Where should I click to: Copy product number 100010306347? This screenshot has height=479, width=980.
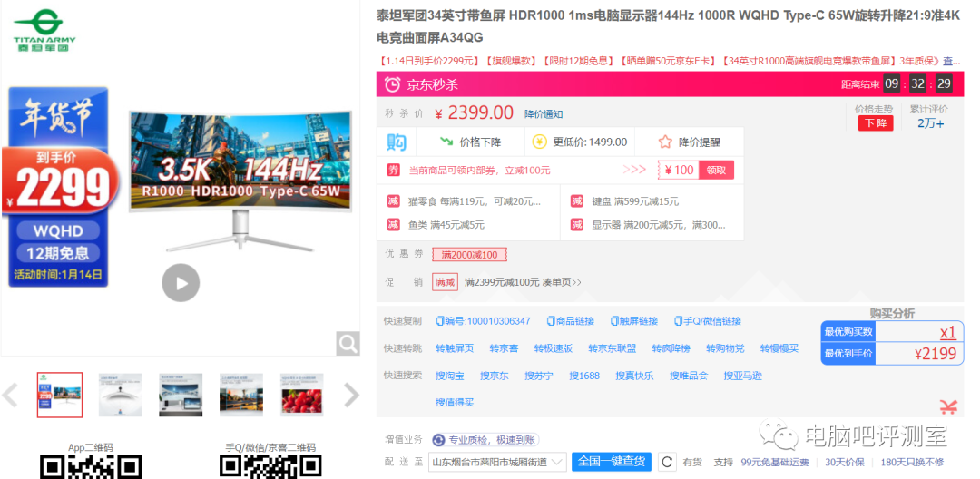pos(483,321)
